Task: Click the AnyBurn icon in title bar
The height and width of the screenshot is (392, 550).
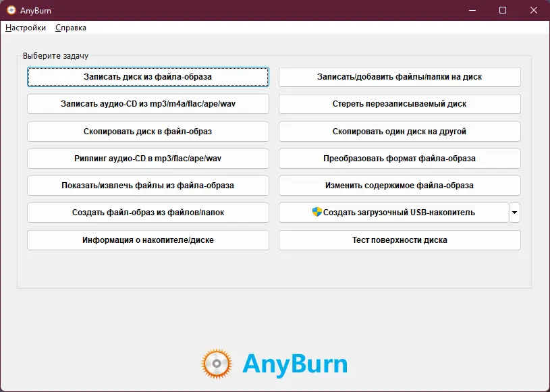Action: (x=11, y=10)
